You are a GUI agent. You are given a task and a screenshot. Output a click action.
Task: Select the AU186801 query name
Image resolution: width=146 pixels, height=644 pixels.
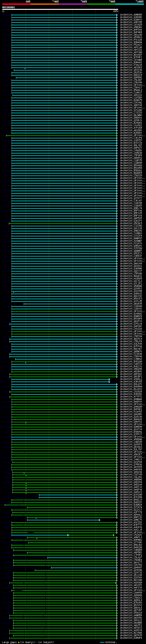(8, 8)
